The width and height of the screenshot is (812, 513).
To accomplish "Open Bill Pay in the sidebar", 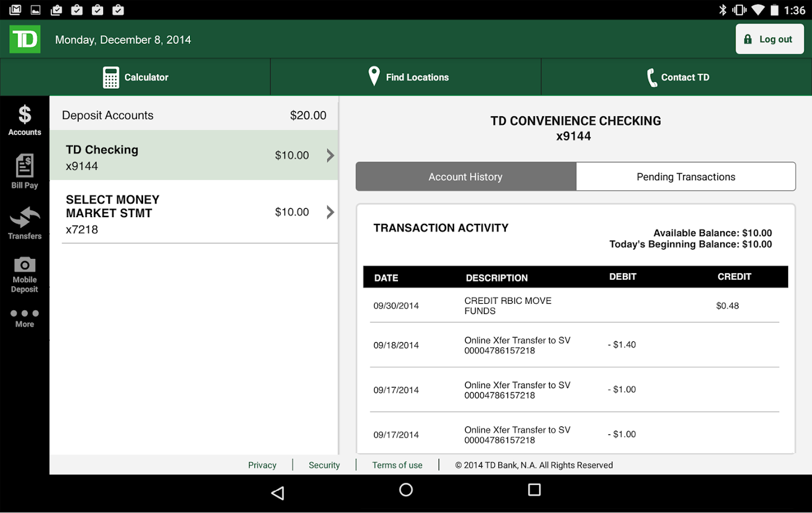I will 25,172.
